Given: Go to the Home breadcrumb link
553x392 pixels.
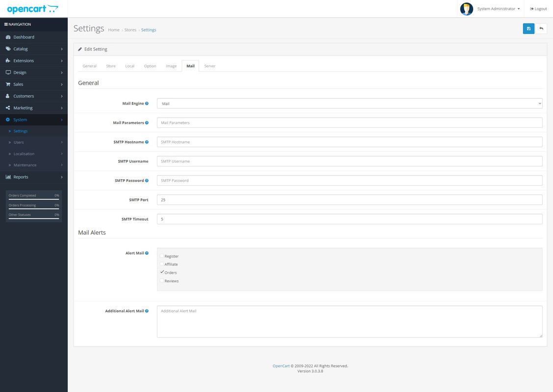Looking at the screenshot, I should click(x=114, y=30).
